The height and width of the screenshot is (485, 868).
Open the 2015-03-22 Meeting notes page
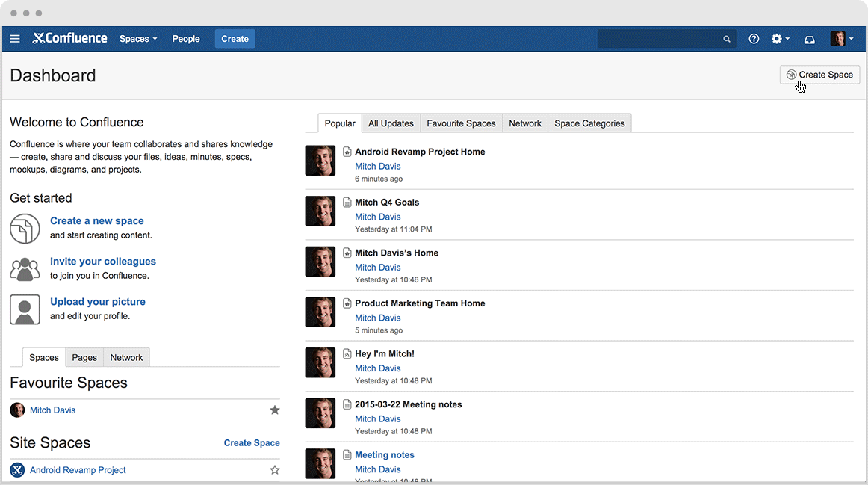point(409,404)
